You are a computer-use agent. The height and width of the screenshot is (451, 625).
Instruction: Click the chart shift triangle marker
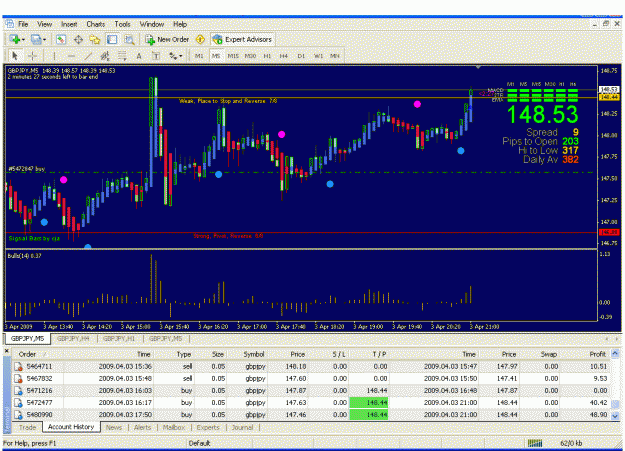(478, 67)
